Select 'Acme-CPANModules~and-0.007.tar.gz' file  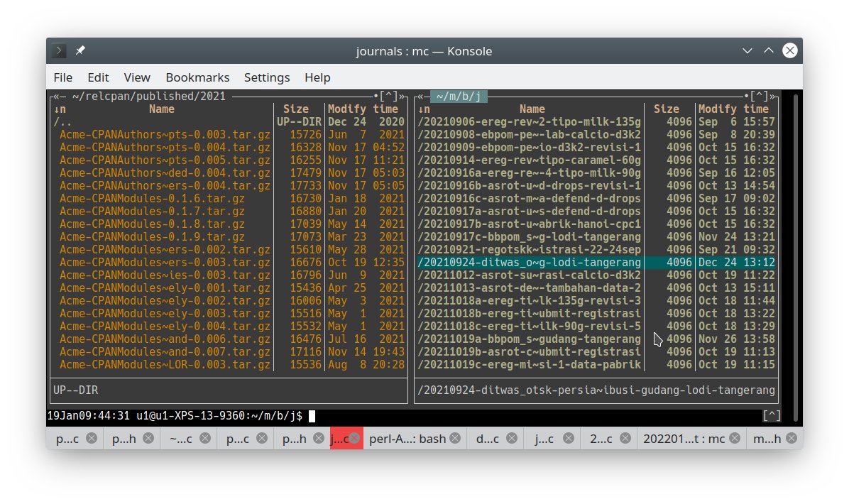[x=229, y=352]
